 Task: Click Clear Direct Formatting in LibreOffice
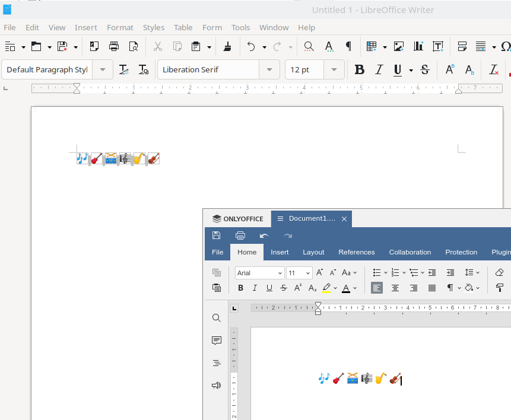tap(494, 70)
